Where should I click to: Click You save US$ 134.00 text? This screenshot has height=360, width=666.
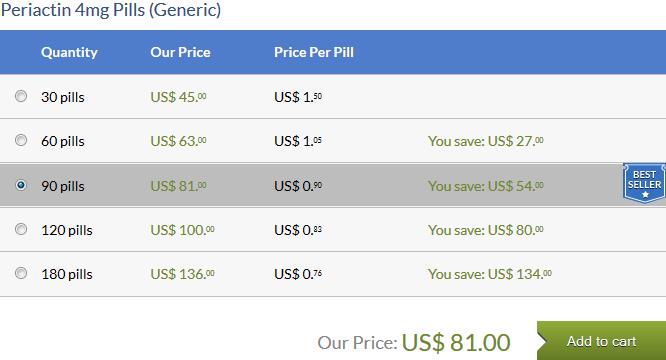click(x=490, y=274)
